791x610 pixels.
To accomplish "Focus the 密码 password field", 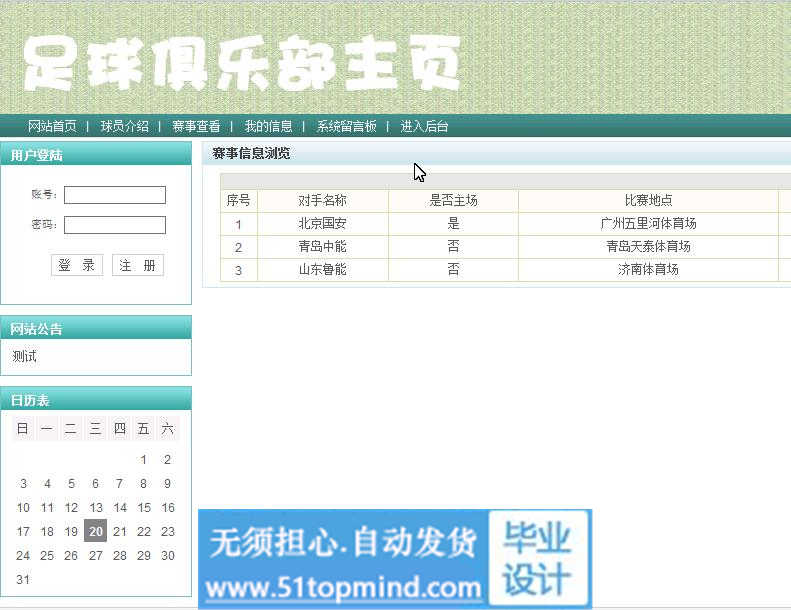I will coord(115,225).
